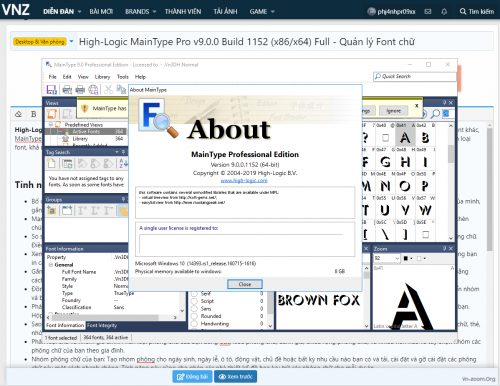This screenshot has height=386, width=500.
Task: Open the zoom size combo box
Action: (x=386, y=258)
